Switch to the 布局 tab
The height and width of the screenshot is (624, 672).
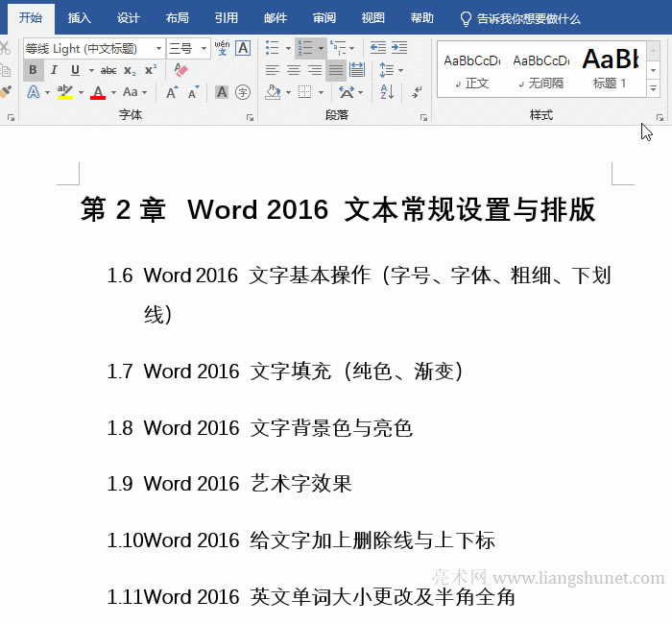[178, 18]
